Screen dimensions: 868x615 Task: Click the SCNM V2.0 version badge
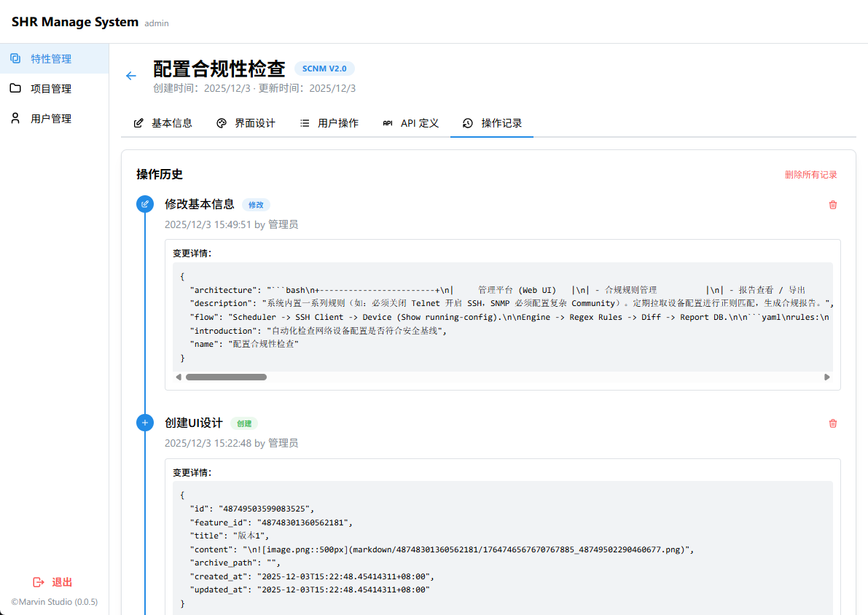(x=324, y=68)
